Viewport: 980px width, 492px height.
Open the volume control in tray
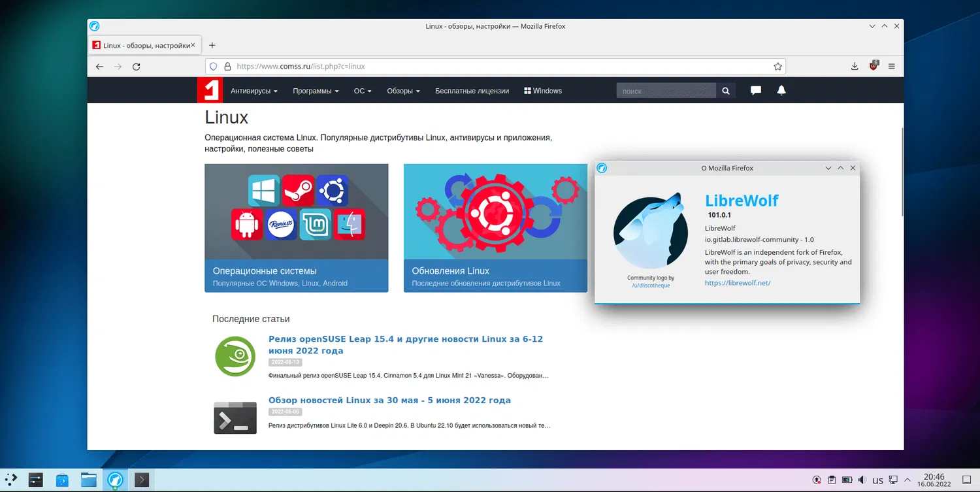[x=862, y=480]
